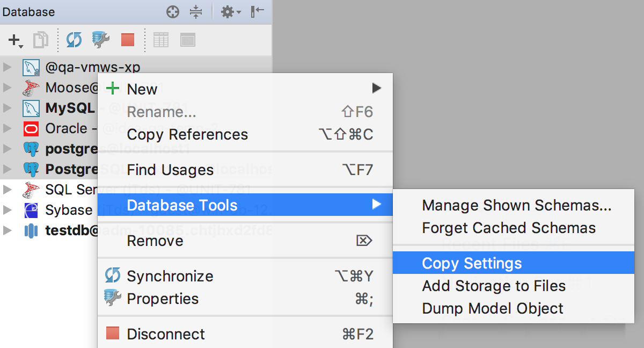Click the red Oracle icon

coord(31,129)
